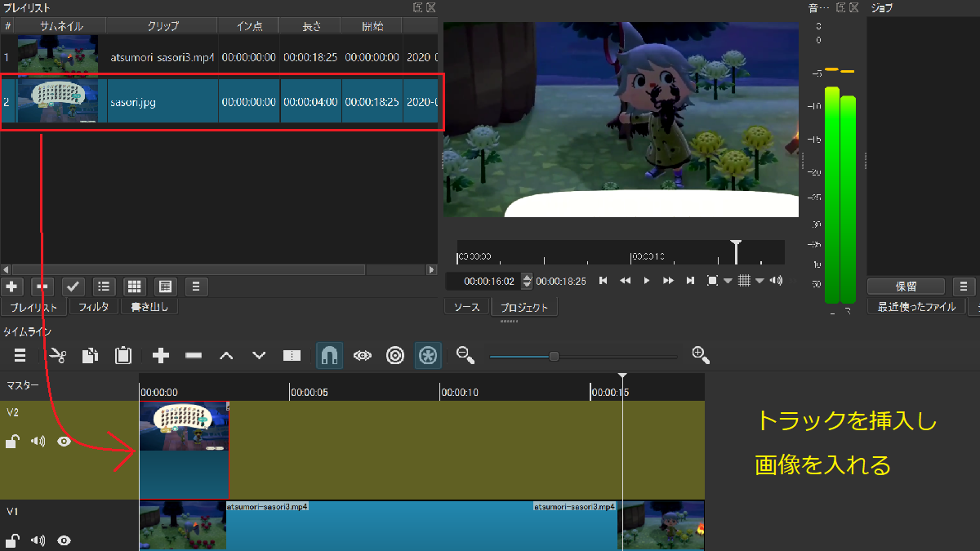
Task: Click the timeline zoom slider handle
Action: click(554, 356)
